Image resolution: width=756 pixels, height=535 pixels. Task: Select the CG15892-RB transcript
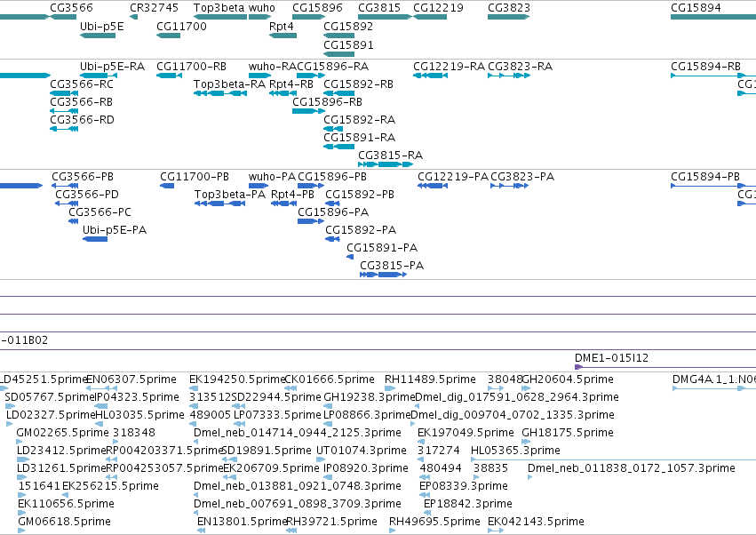coord(358,84)
